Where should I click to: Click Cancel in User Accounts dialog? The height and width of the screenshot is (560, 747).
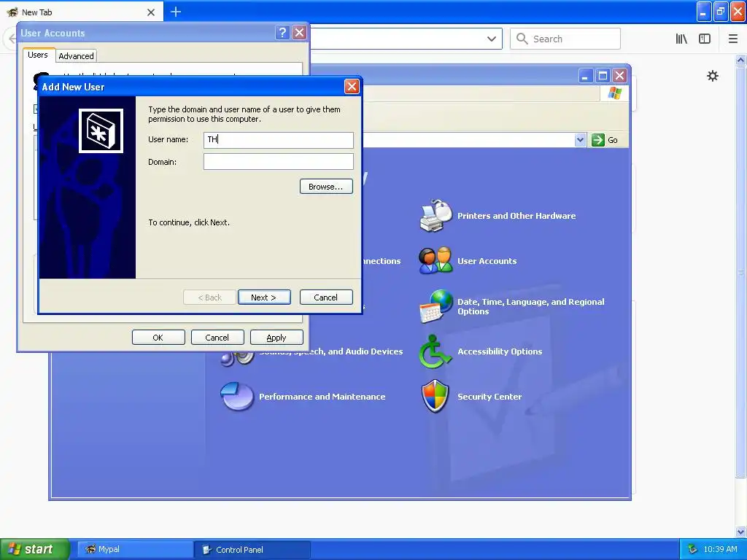click(217, 337)
